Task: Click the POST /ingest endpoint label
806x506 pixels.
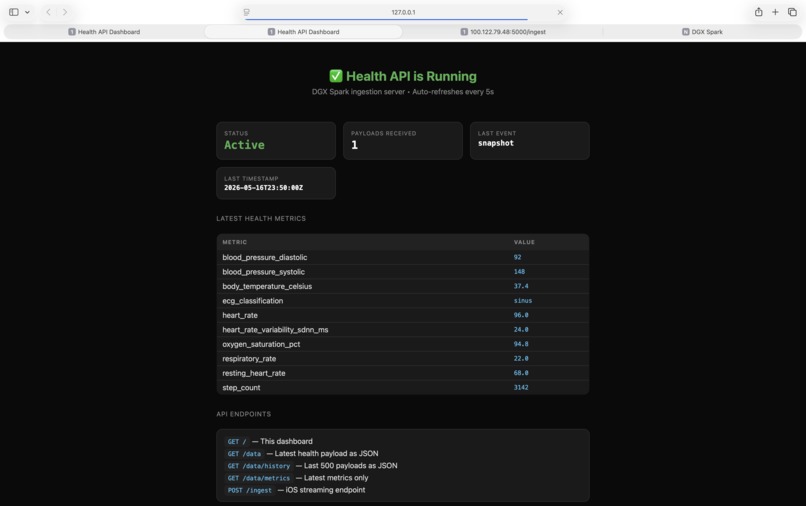Action: click(x=249, y=490)
